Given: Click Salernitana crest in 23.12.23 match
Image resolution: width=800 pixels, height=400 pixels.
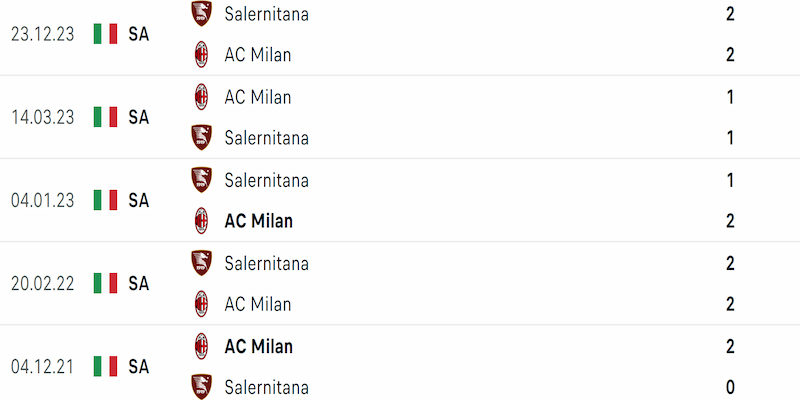Looking at the screenshot, I should (202, 14).
